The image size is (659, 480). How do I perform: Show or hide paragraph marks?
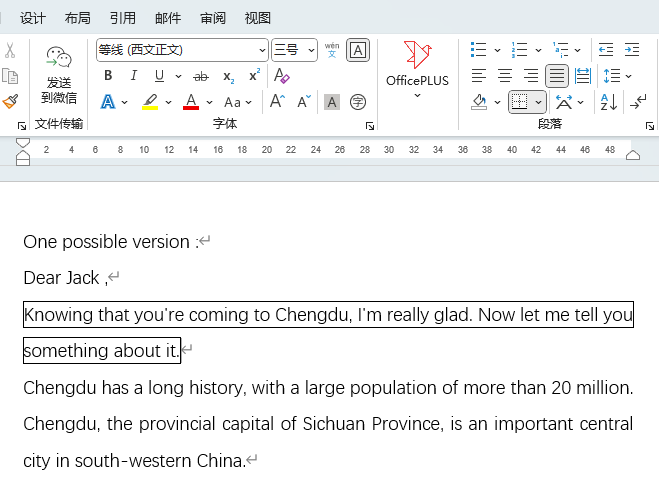[638, 102]
